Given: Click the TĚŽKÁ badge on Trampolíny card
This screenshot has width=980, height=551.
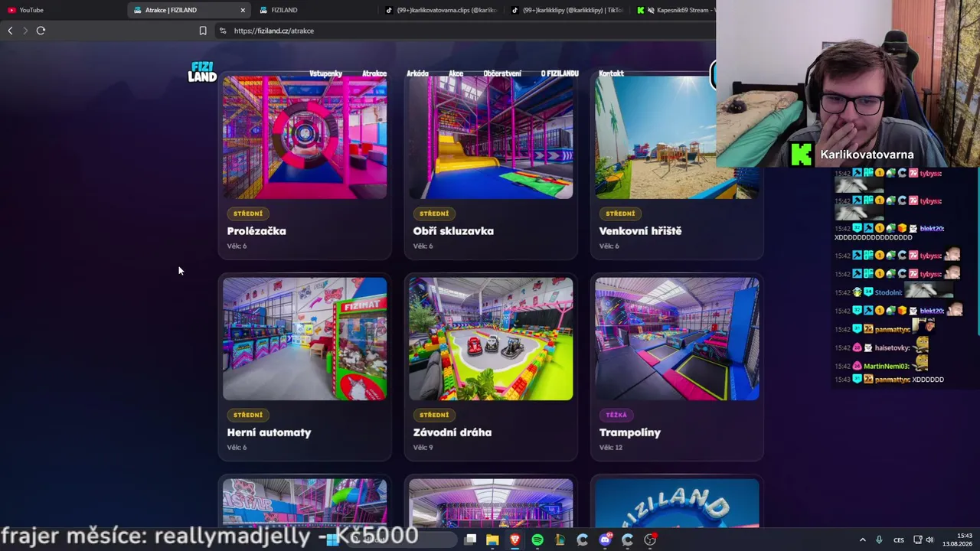Looking at the screenshot, I should tap(616, 415).
